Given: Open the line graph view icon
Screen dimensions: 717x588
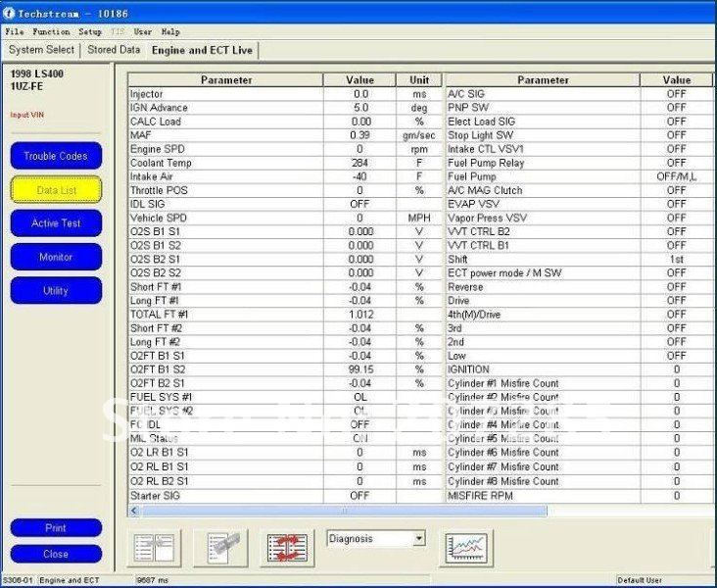Looking at the screenshot, I should tap(466, 547).
